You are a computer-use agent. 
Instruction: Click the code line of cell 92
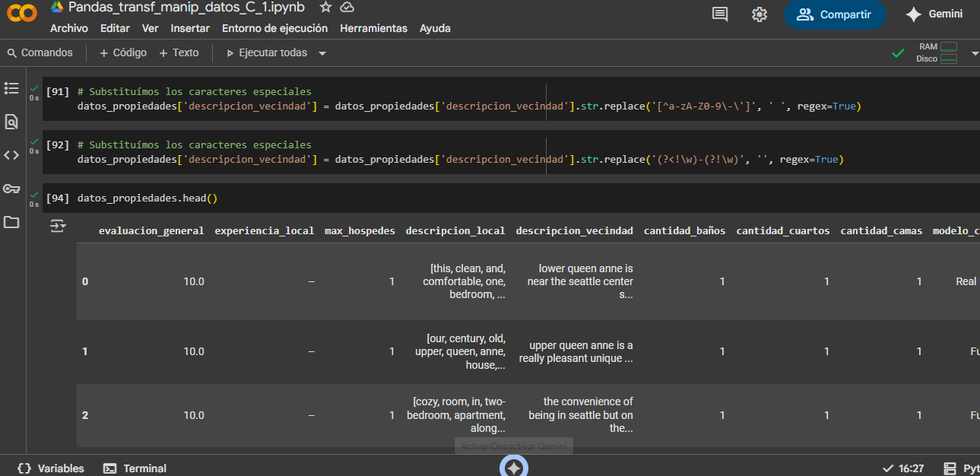point(461,160)
